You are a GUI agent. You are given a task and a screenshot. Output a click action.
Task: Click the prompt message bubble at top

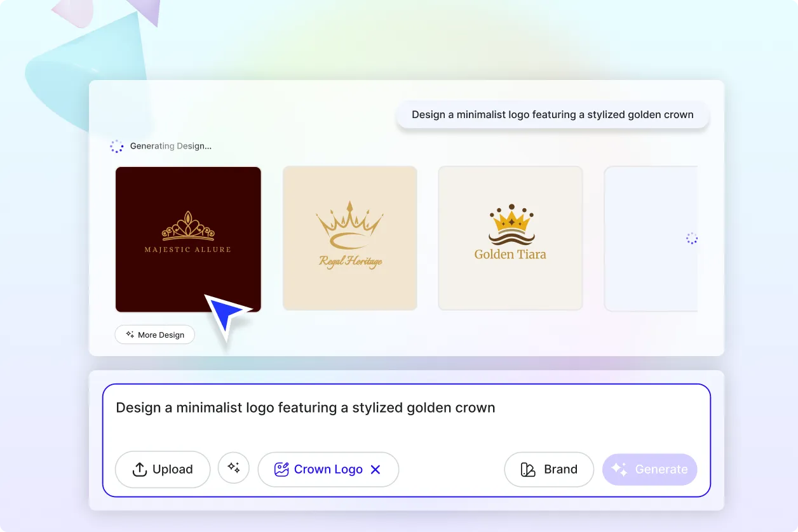pos(553,115)
